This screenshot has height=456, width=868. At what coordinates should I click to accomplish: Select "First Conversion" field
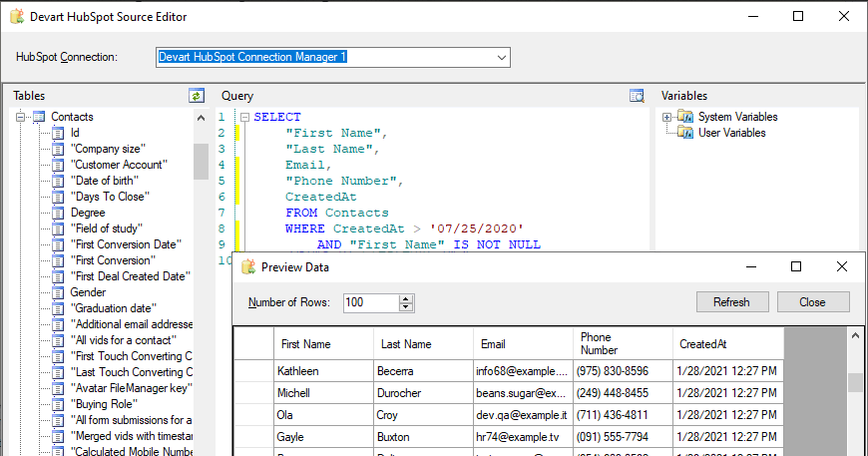(x=113, y=260)
